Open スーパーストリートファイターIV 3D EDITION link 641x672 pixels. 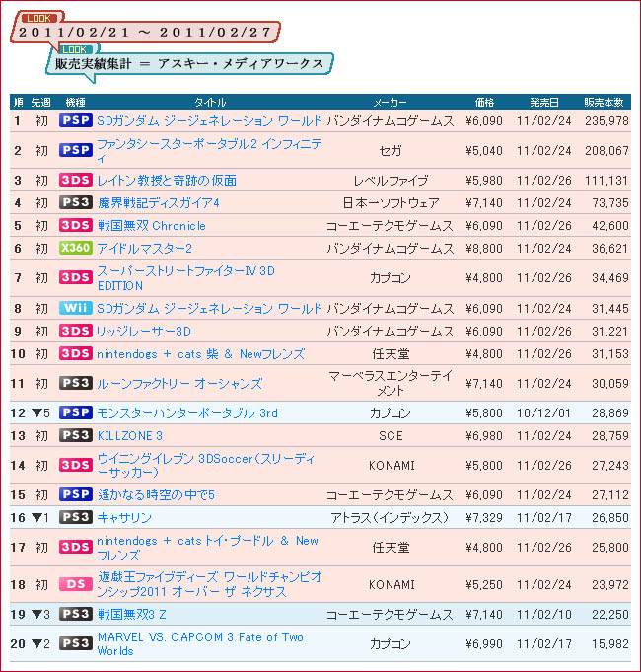point(185,278)
